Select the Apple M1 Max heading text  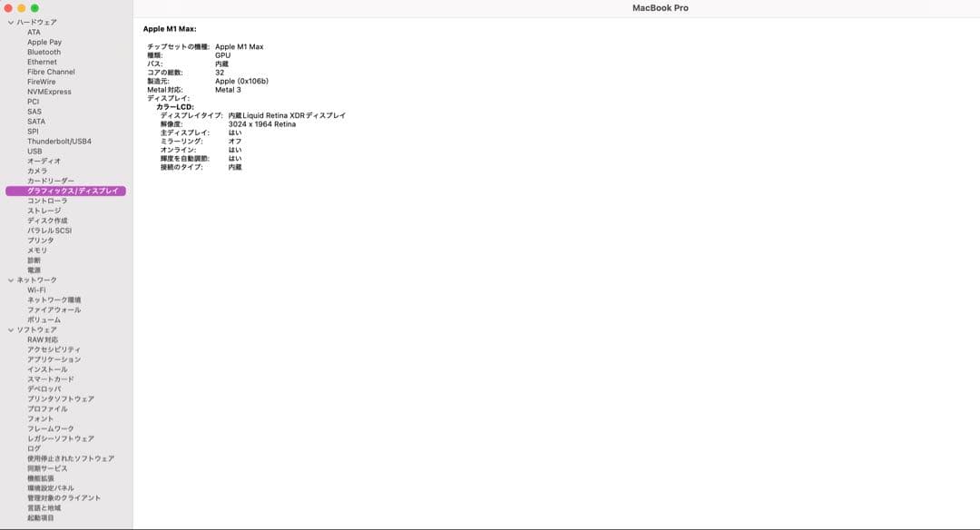pos(170,29)
